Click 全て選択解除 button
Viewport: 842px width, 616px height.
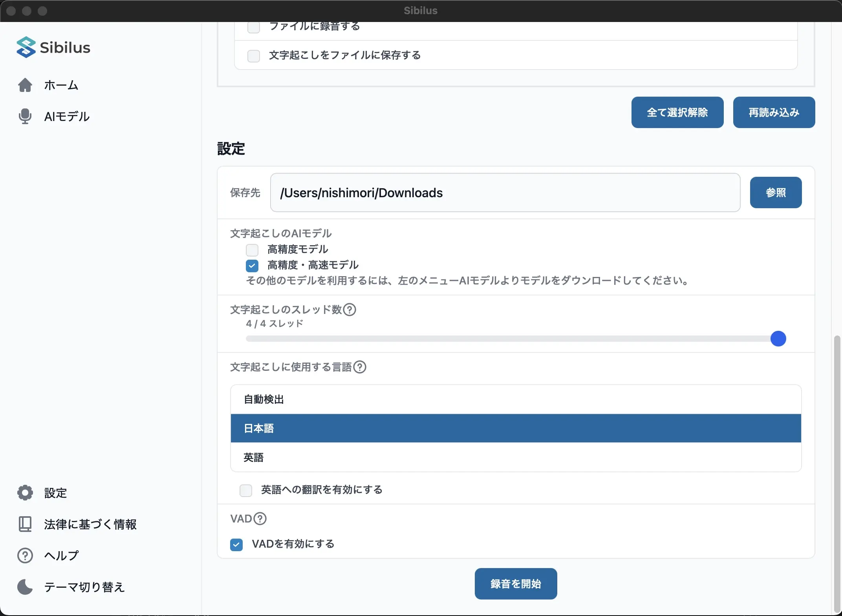[677, 112]
